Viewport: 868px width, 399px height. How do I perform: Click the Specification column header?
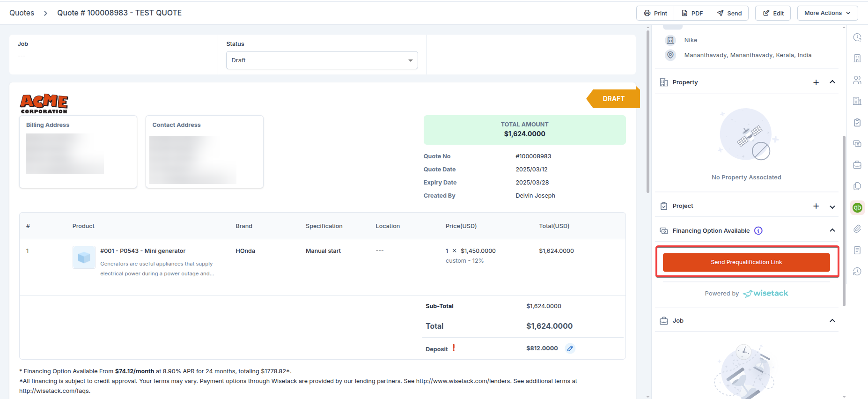(324, 226)
